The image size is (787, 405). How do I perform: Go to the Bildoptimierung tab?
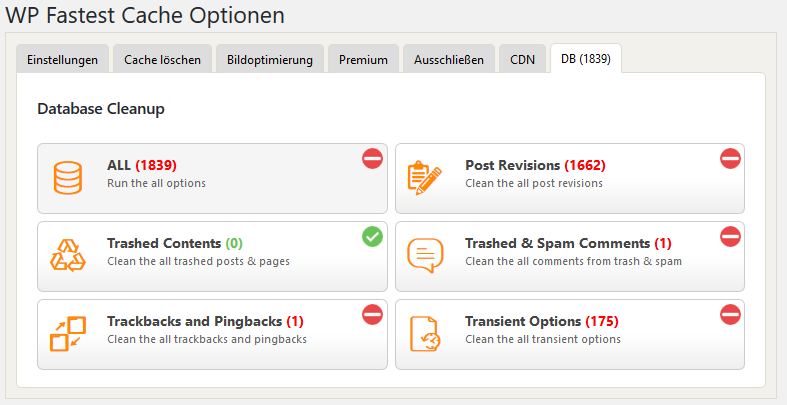coord(270,59)
